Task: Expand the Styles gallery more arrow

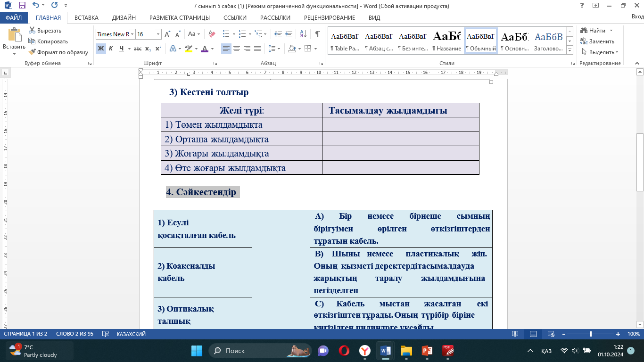Action: coord(570,50)
